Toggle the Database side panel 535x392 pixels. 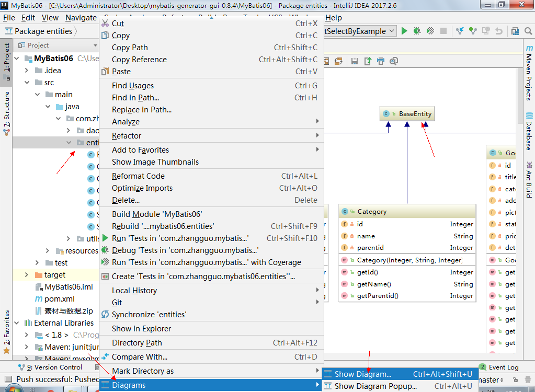pos(529,132)
